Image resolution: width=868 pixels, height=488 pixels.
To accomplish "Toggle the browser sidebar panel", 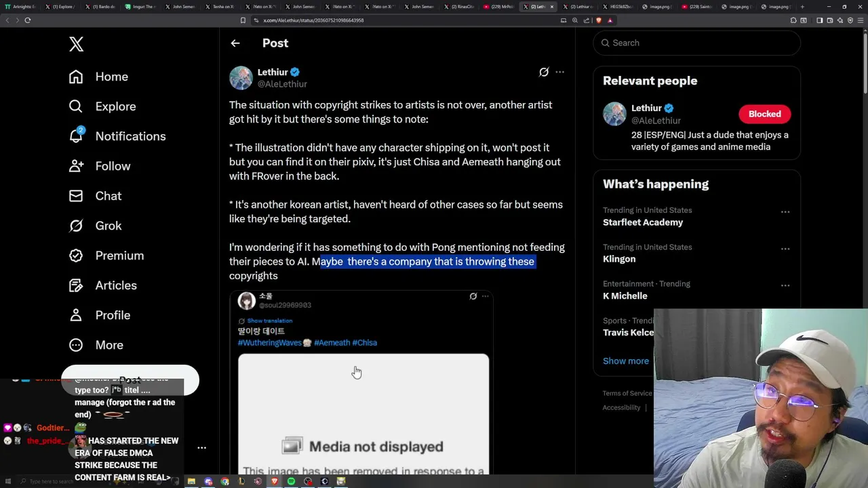I will tap(820, 20).
